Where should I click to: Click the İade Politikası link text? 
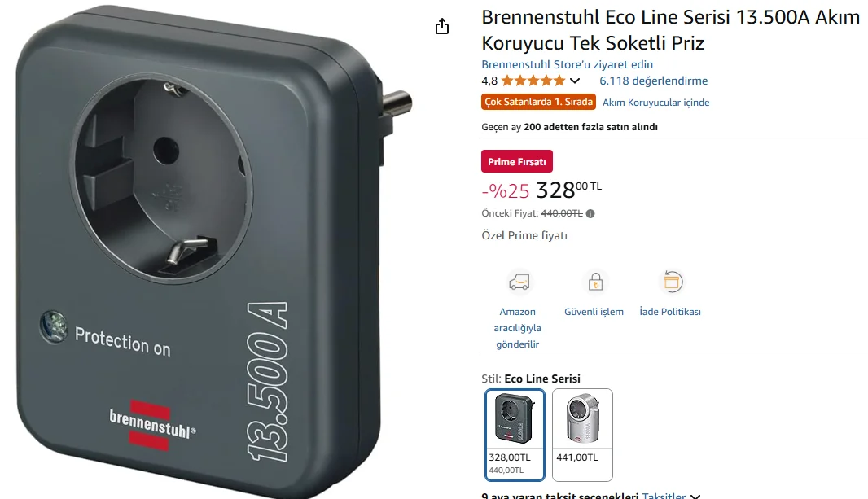click(x=670, y=312)
